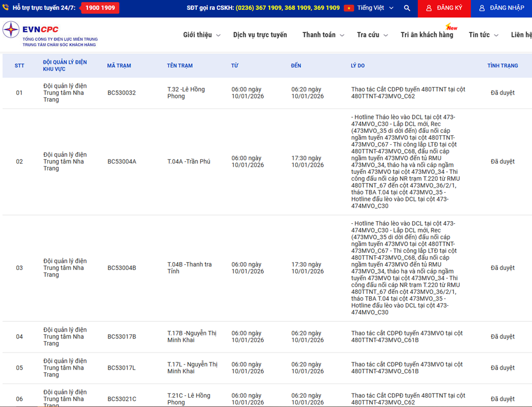532x407 pixels.
Task: Click the ĐĂNG KÝ register button
Action: click(x=444, y=8)
